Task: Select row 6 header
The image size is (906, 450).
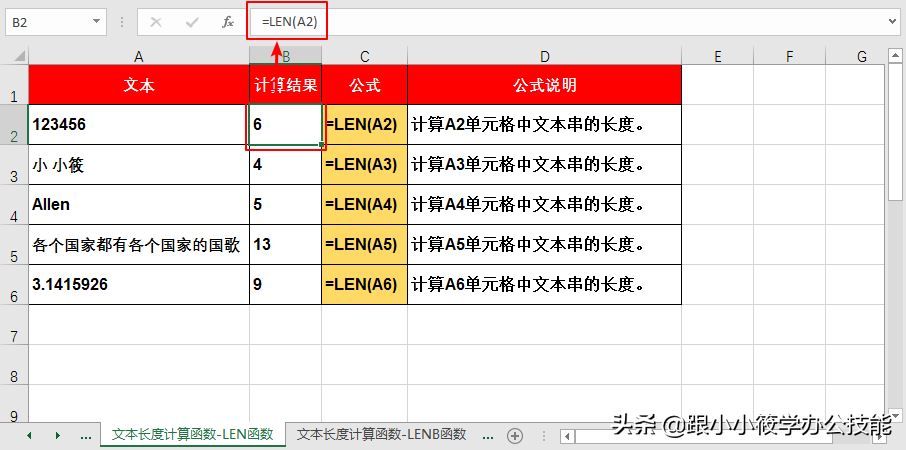Action: click(x=14, y=285)
